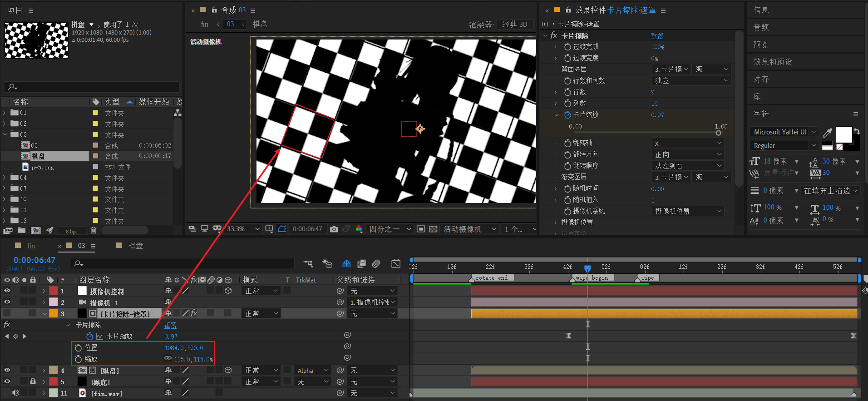The width and height of the screenshot is (868, 401).
Task: Swap fill and stroke colors icon
Action: click(x=857, y=131)
